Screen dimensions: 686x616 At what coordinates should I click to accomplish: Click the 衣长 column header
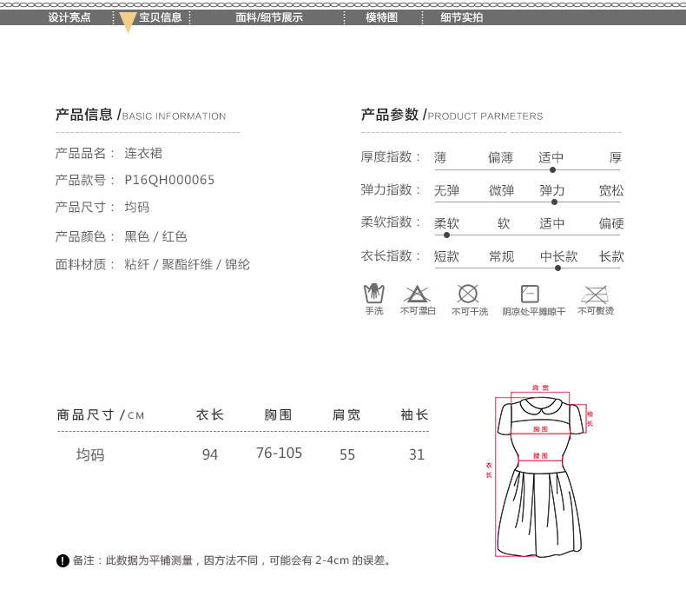pyautogui.click(x=209, y=414)
